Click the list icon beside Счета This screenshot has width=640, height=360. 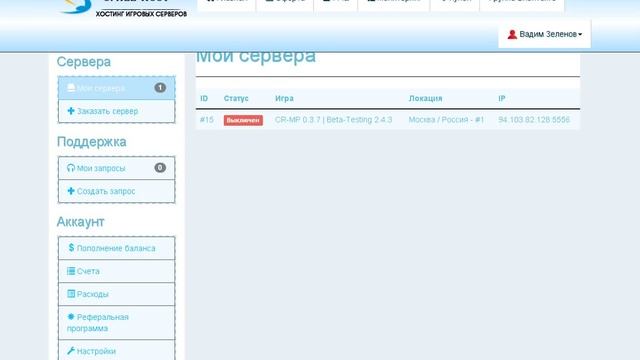click(71, 271)
